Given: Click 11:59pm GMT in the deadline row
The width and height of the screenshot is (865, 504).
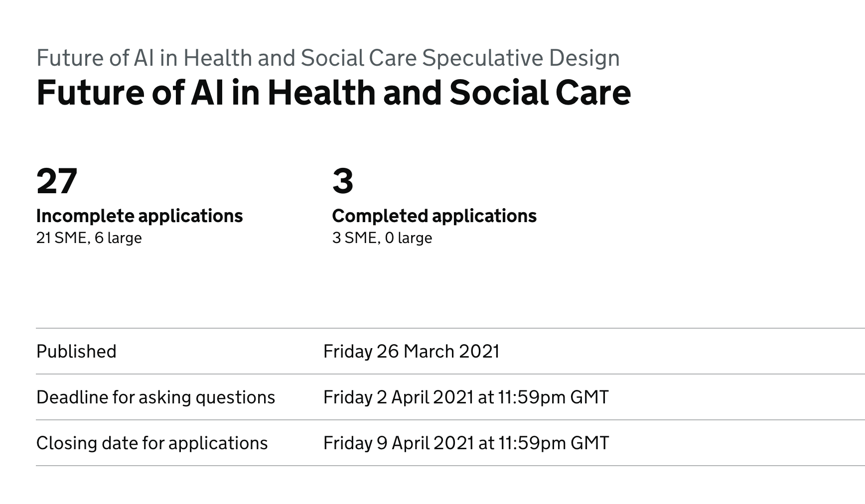Looking at the screenshot, I should click(553, 397).
